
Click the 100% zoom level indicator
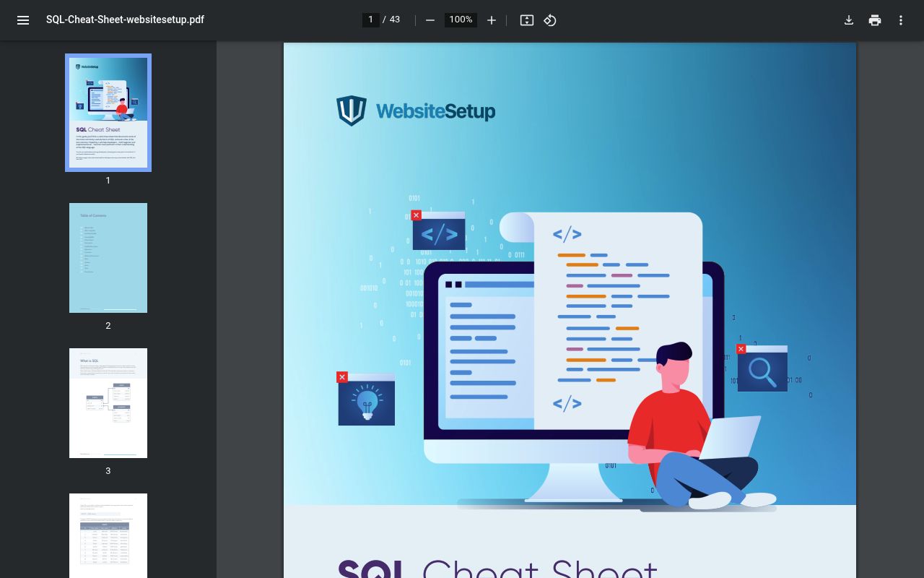point(461,20)
